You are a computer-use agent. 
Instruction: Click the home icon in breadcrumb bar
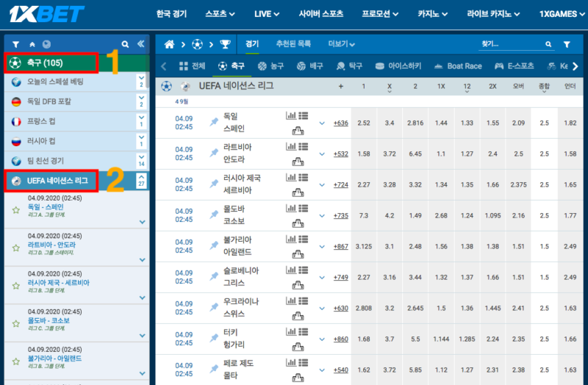pyautogui.click(x=169, y=44)
